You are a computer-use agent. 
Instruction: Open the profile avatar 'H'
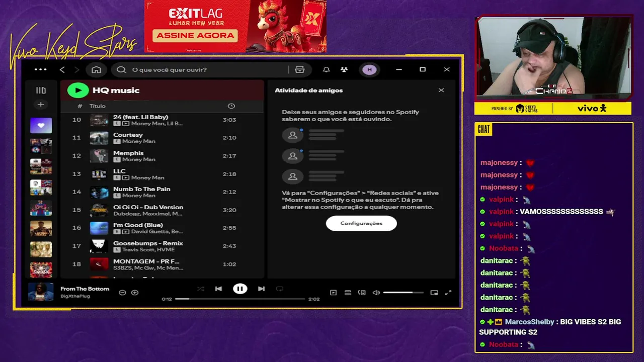[370, 70]
